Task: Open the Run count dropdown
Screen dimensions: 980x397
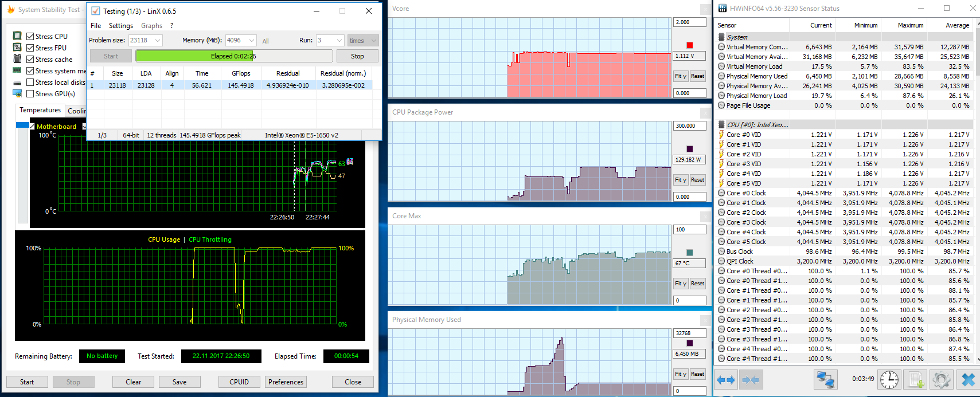Action: [330, 40]
